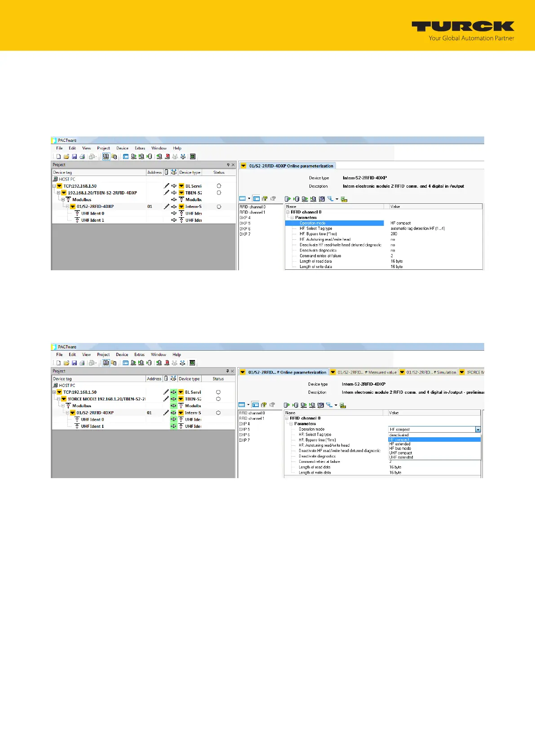This screenshot has width=535, height=756.
Task: Click status circle in lower 01/S2-2RFID-4DXP row
Action: click(x=218, y=413)
